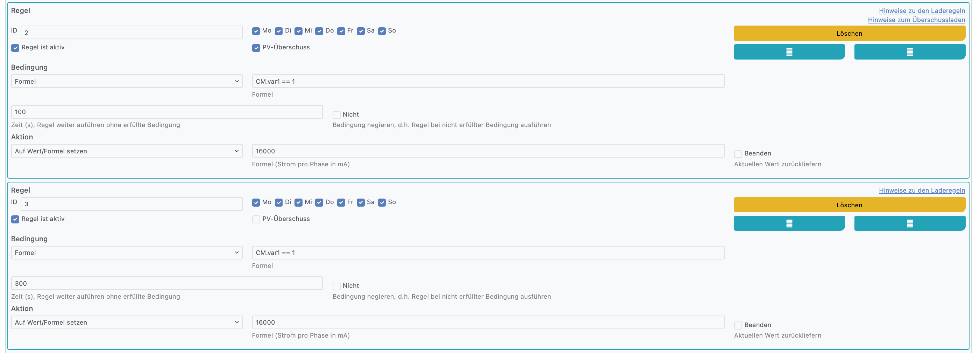Image resolution: width=980 pixels, height=353 pixels.
Task: Uncheck Mi checkbox in rule ID 3
Action: click(x=299, y=202)
